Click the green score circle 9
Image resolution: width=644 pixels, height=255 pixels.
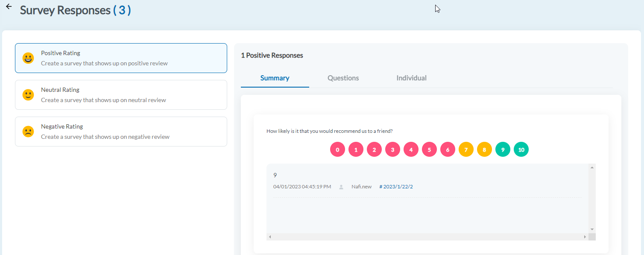click(x=503, y=150)
